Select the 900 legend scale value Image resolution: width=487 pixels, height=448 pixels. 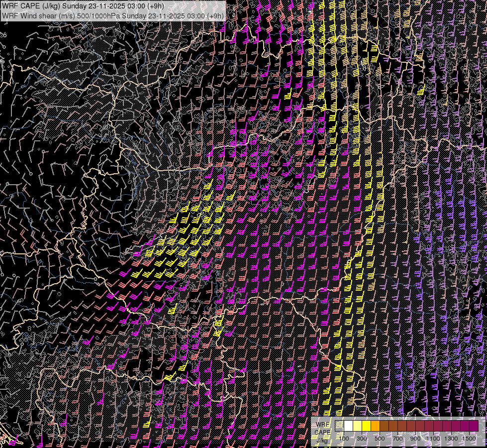tap(415, 439)
